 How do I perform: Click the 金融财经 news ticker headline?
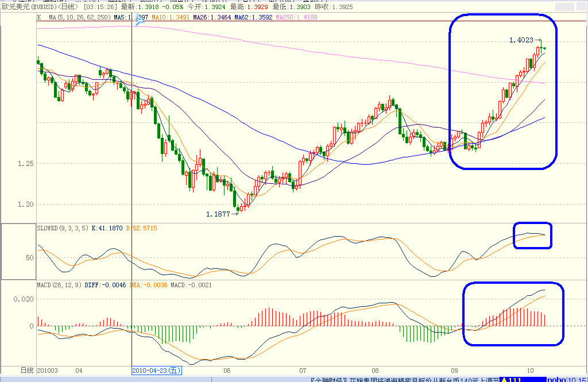tap(405, 379)
